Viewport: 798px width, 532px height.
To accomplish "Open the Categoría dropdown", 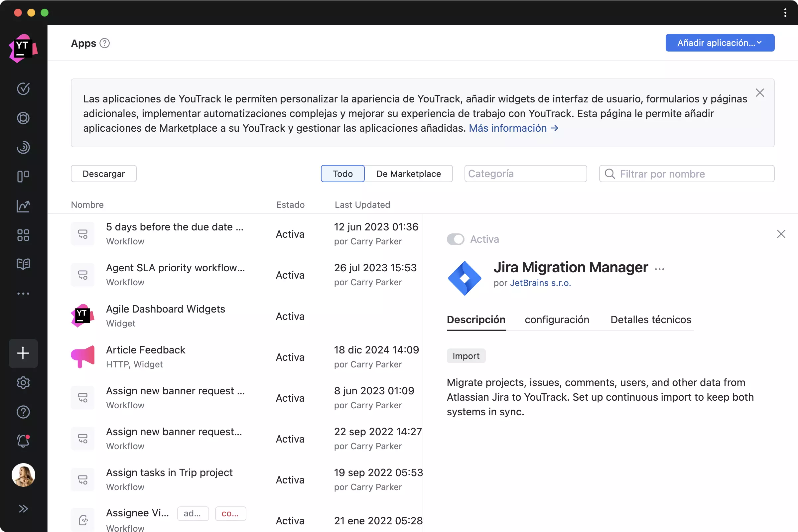I will click(x=525, y=174).
